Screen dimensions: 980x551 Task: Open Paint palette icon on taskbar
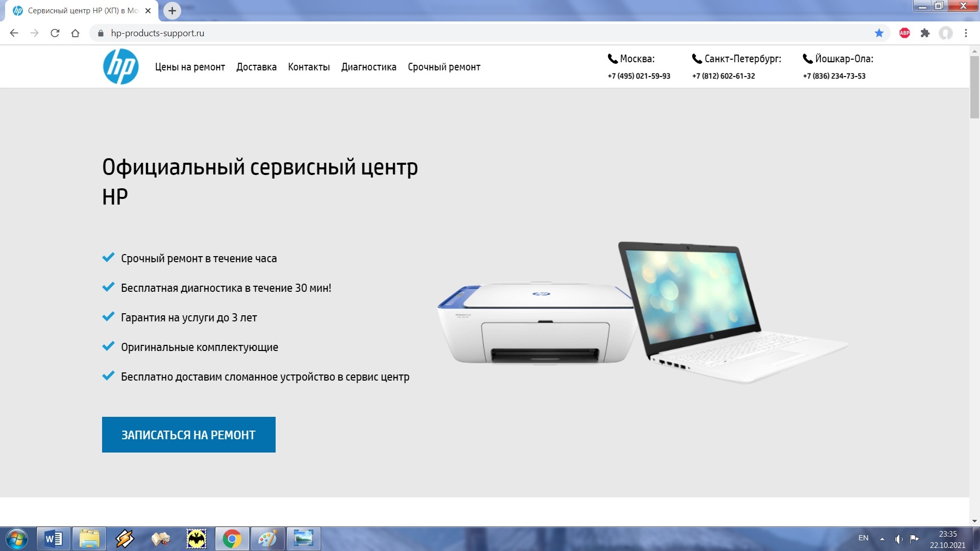click(267, 539)
